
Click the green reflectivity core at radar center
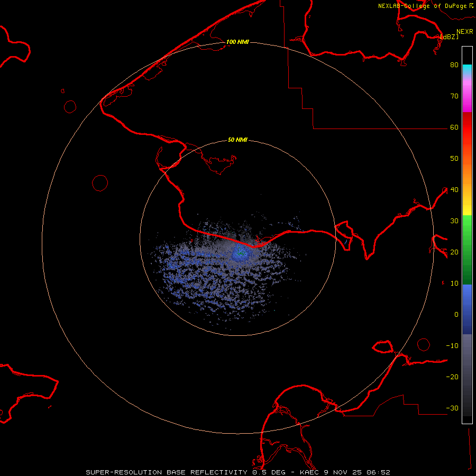click(241, 252)
